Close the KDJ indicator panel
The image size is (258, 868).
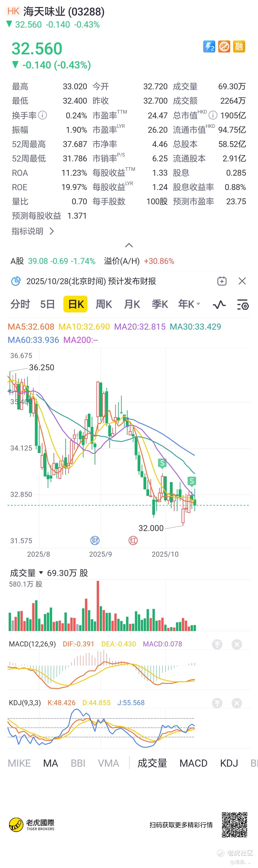(237, 703)
